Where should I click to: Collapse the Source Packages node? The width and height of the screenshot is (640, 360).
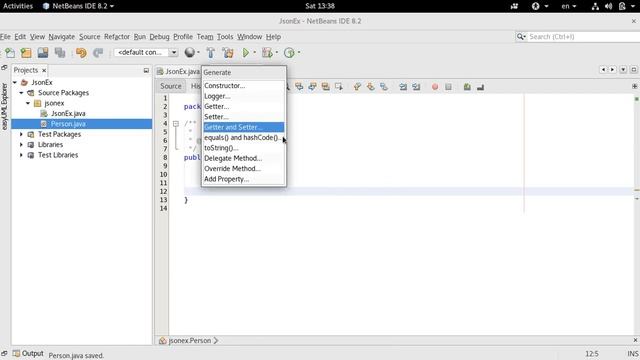coord(22,93)
